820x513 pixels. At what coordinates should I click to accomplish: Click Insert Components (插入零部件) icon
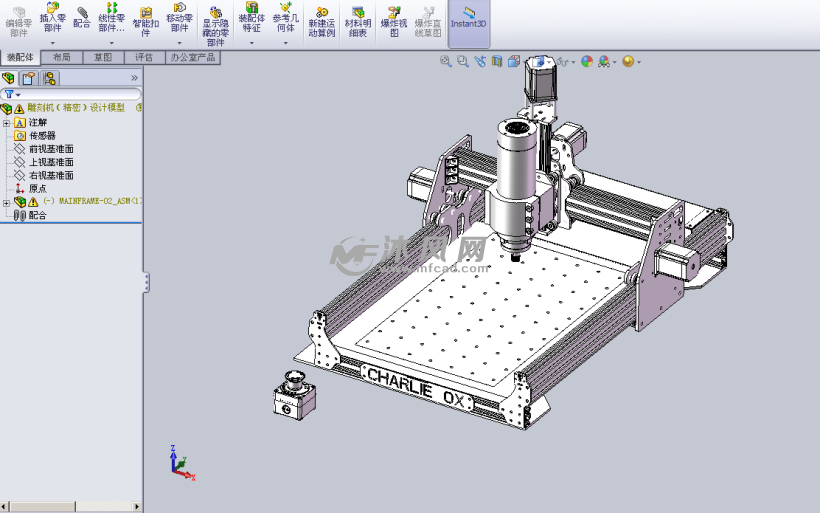(52, 17)
